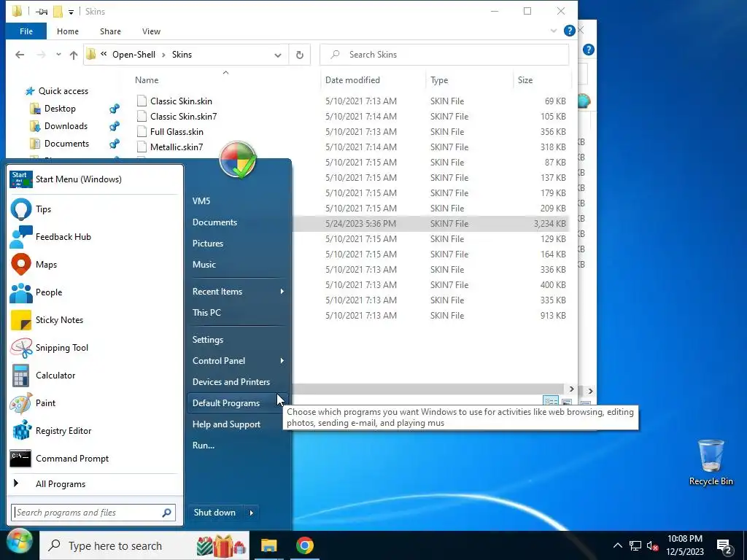Open Downloads in Quick access
Image resolution: width=747 pixels, height=560 pixels.
tap(66, 126)
